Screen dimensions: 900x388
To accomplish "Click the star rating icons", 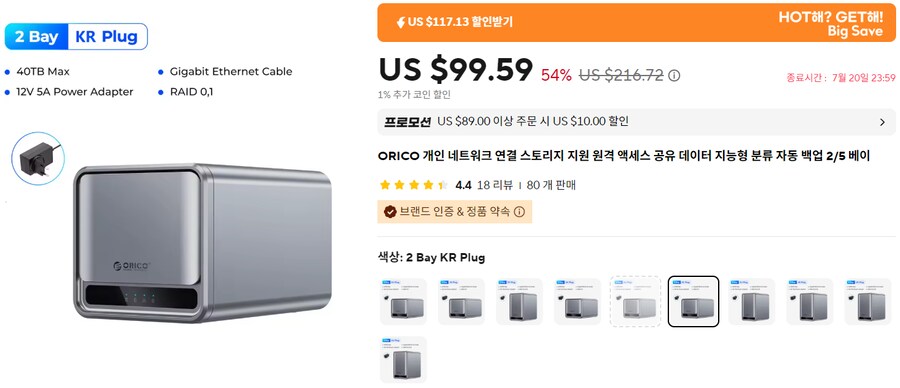I will pyautogui.click(x=414, y=185).
